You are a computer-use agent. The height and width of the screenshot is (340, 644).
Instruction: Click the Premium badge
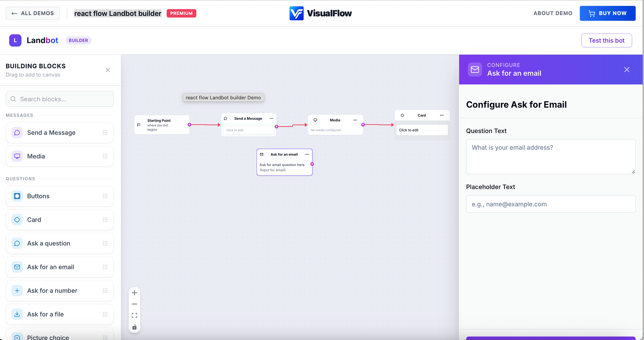pos(181,13)
